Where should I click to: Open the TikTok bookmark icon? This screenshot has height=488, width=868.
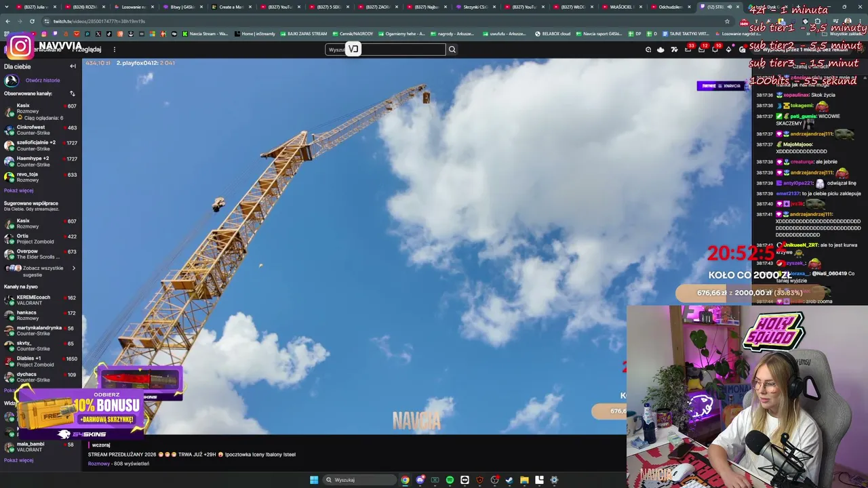109,34
